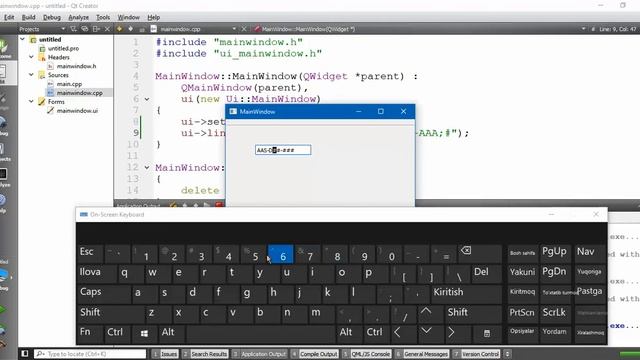Collapse the Headers folder
Screen dimensions: 640x360
tap(31, 57)
